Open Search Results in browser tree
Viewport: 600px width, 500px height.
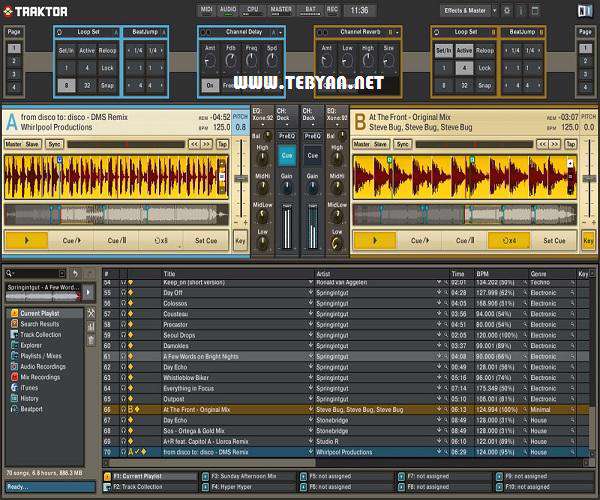coord(40,324)
